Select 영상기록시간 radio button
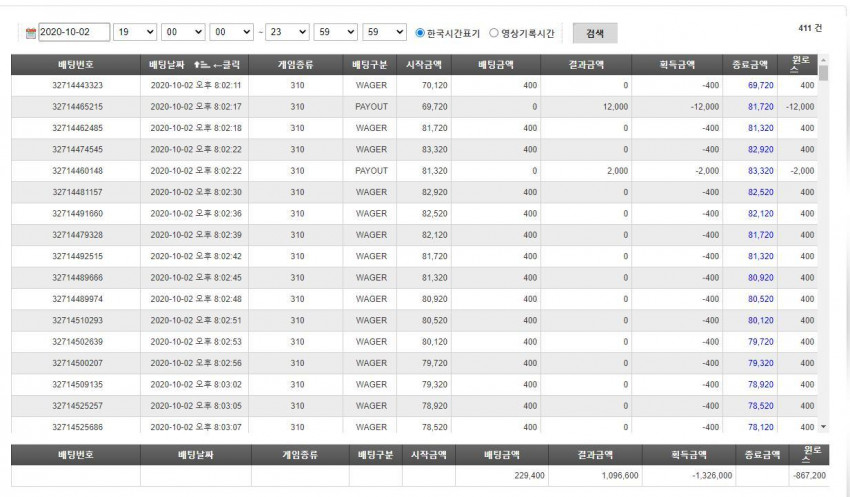This screenshot has height=497, width=850. [x=493, y=33]
